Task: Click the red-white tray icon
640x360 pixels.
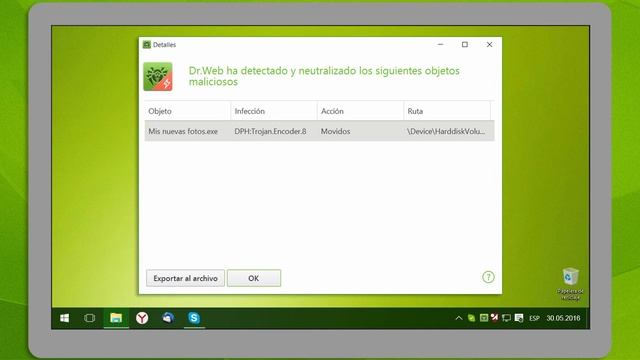Action: (495, 317)
